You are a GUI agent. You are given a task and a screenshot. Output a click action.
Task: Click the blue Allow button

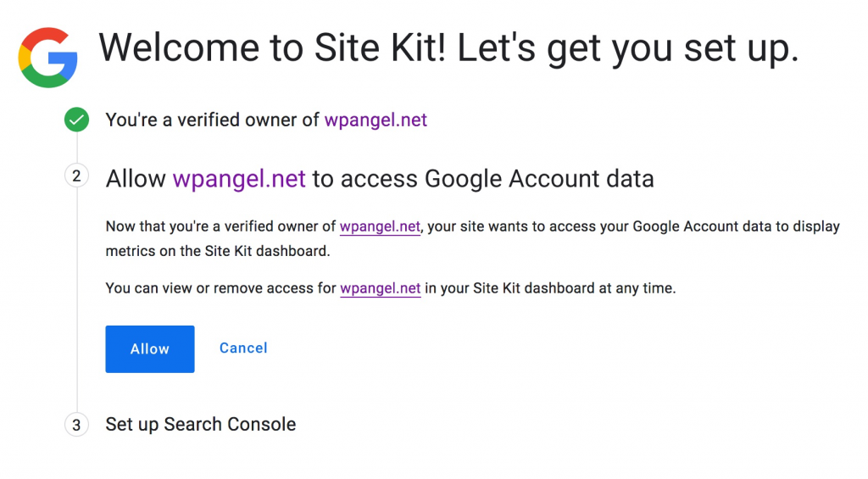(x=150, y=349)
